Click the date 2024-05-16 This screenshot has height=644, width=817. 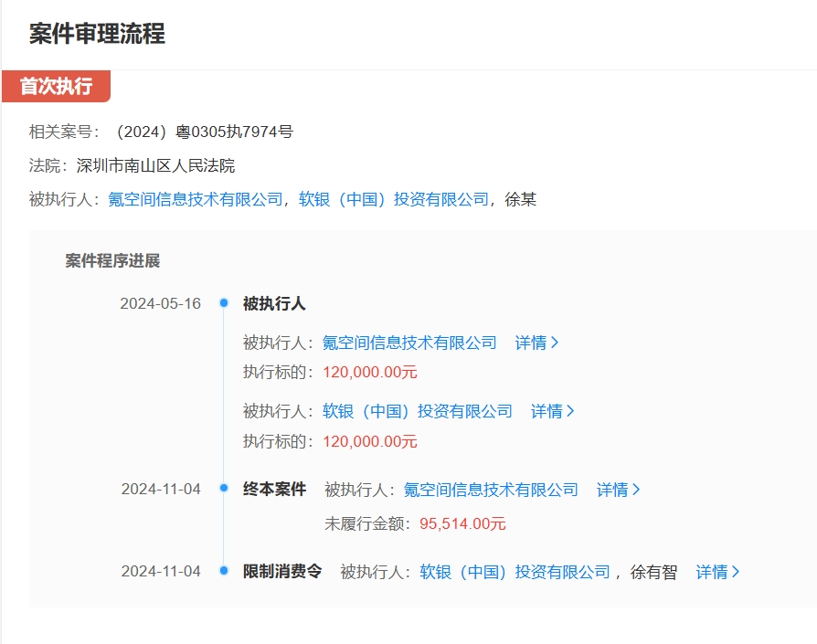click(x=161, y=303)
